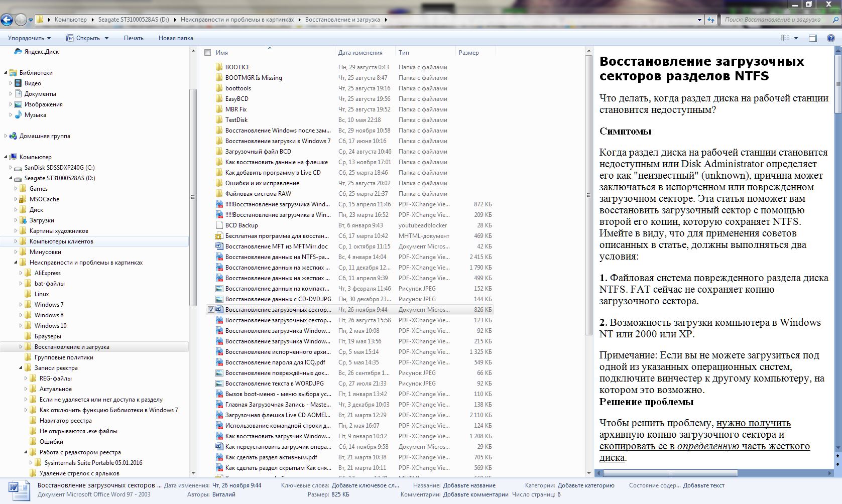
Task: Toggle the select-all checkbox in header
Action: click(x=207, y=52)
